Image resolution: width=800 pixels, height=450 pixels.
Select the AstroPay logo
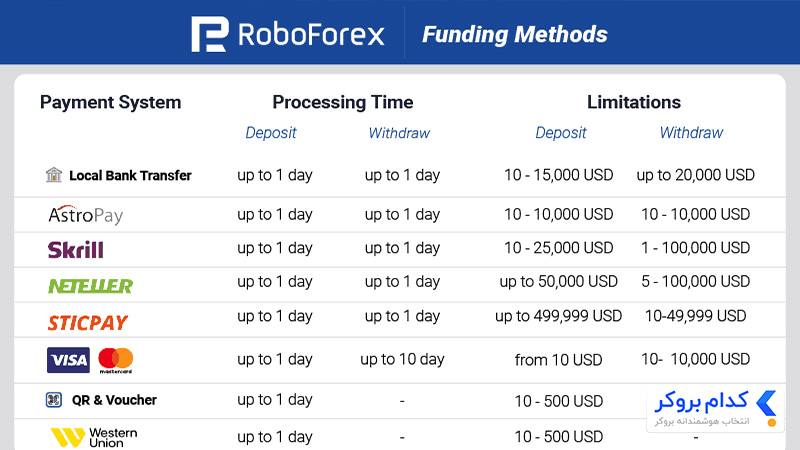(86, 215)
